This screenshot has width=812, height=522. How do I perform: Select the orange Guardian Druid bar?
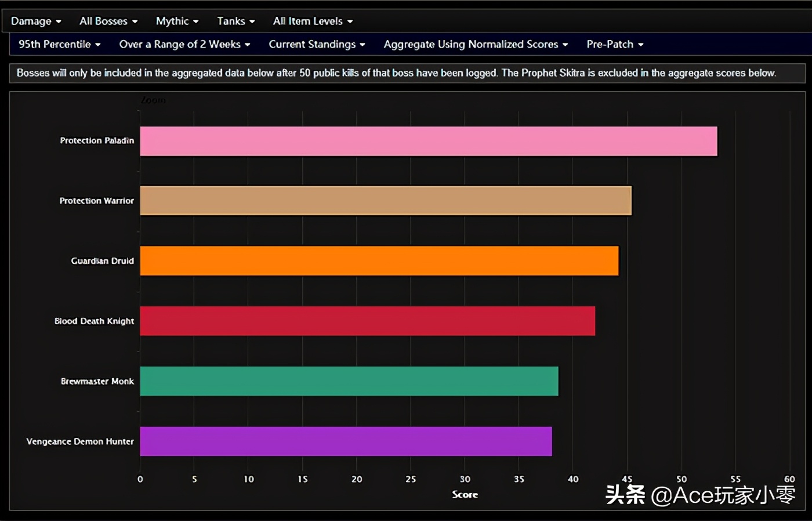tap(379, 261)
